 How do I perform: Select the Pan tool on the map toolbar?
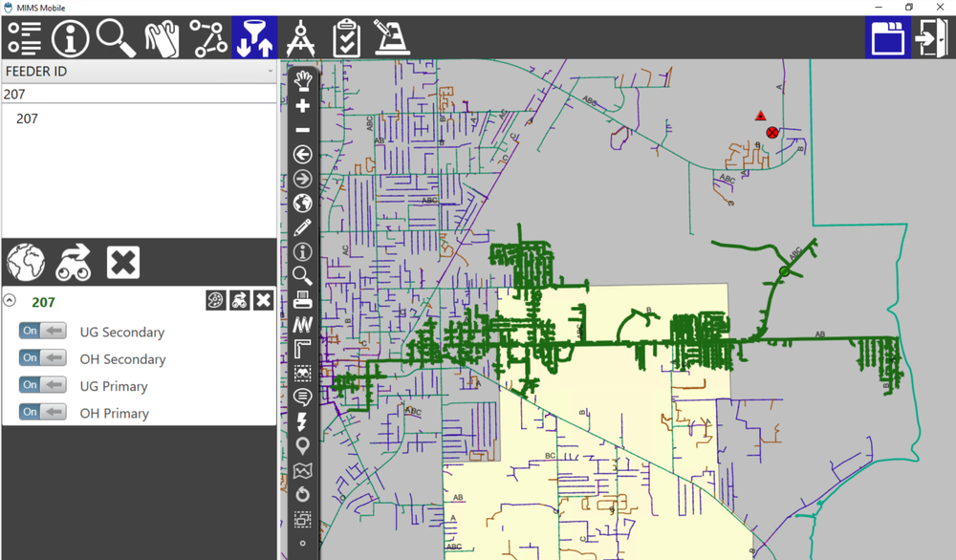tap(302, 83)
